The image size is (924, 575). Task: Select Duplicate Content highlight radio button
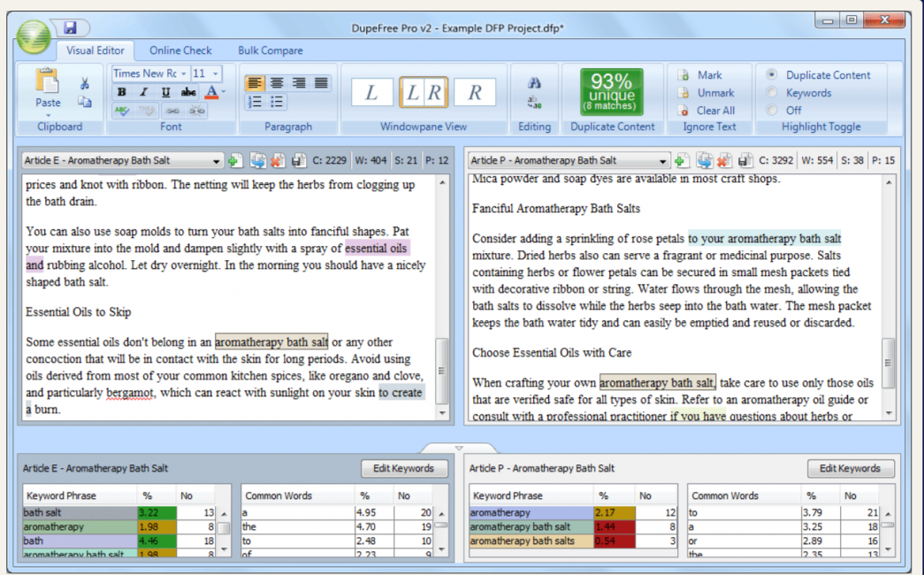pos(771,74)
